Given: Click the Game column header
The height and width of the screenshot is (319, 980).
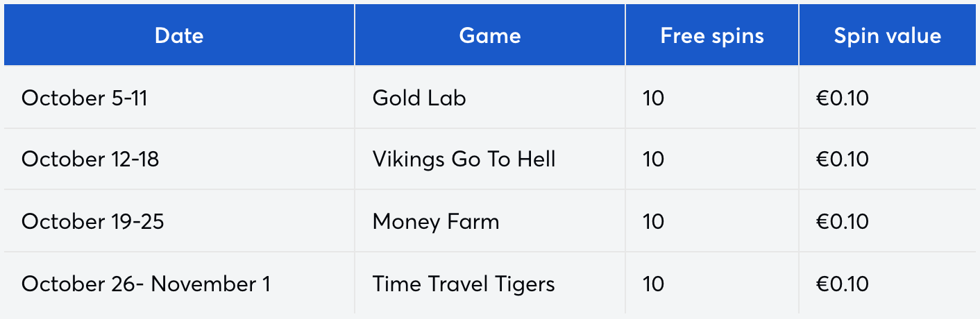Looking at the screenshot, I should click(x=490, y=36).
